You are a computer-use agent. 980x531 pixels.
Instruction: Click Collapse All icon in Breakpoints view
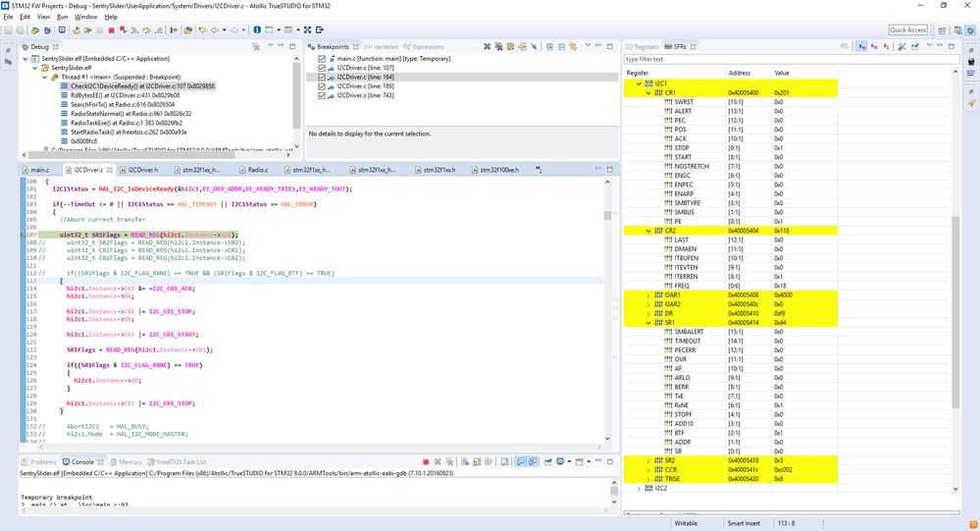coord(562,46)
